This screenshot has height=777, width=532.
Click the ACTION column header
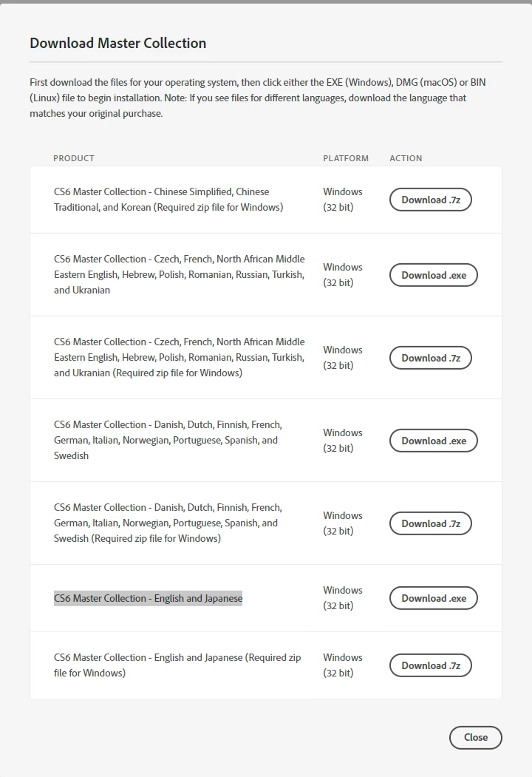[x=406, y=157]
